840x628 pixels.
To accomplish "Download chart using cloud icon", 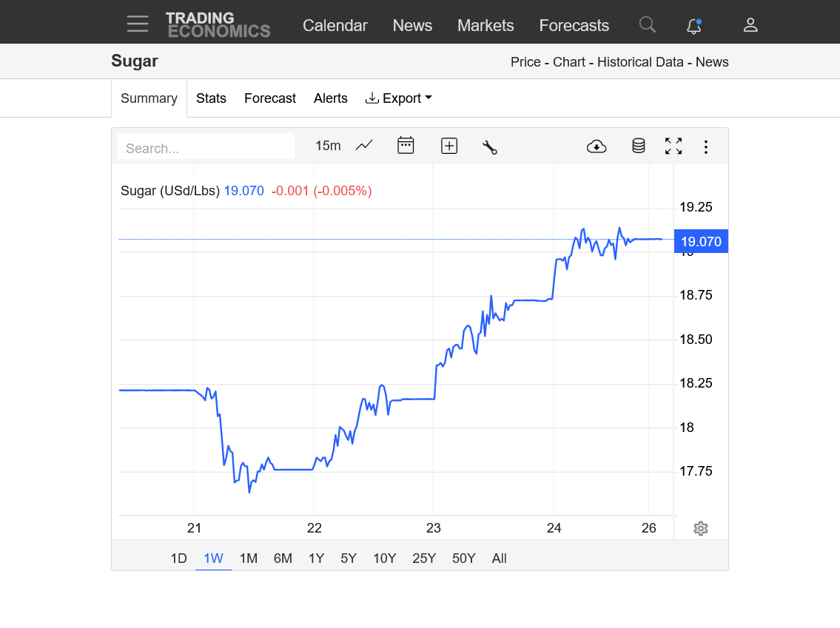I will tap(597, 146).
